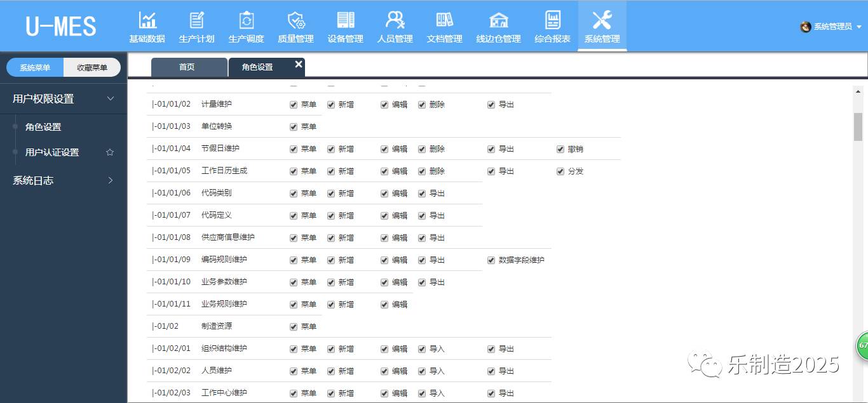
Task: Open the 线边仓管理 warehouse icon
Action: pyautogui.click(x=499, y=21)
